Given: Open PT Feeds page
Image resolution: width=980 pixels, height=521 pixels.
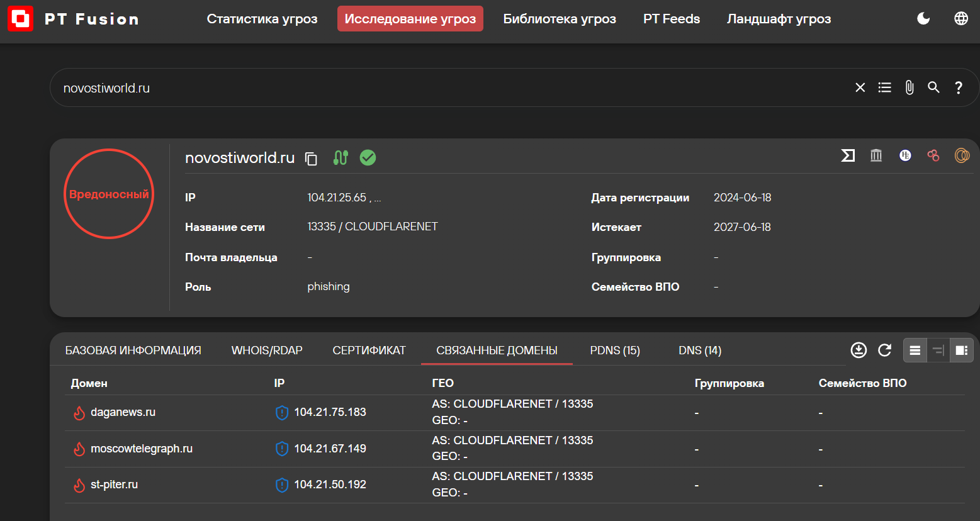Looking at the screenshot, I should coord(672,19).
